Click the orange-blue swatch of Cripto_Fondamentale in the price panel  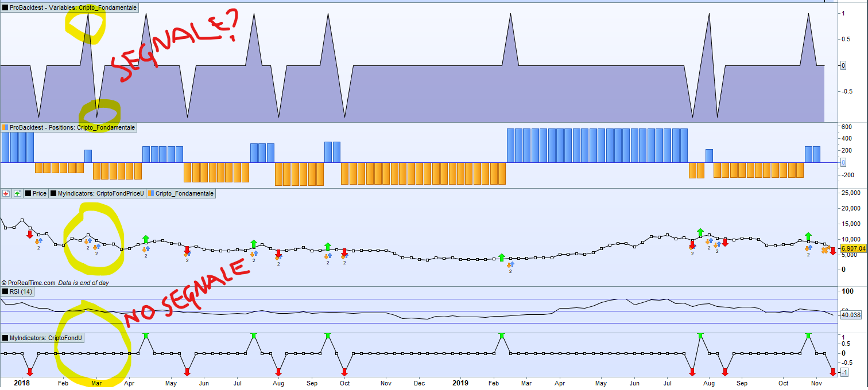coord(151,194)
